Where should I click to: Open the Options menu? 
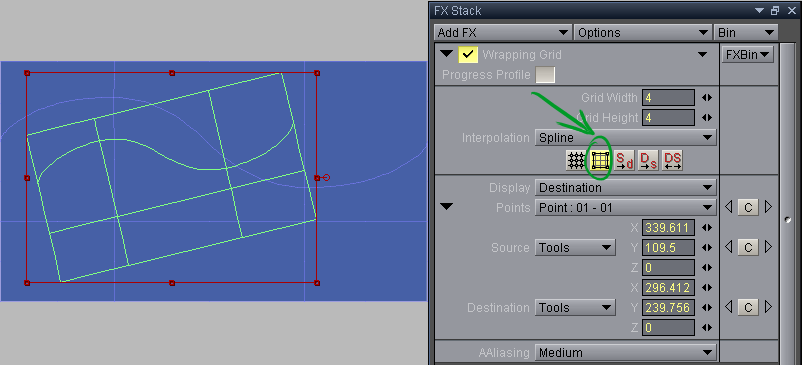(642, 33)
